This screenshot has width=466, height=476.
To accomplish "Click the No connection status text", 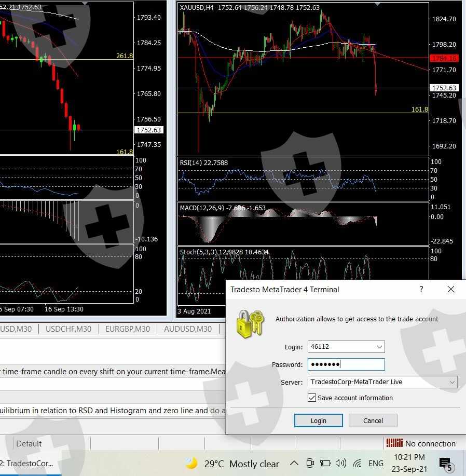I will (430, 443).
